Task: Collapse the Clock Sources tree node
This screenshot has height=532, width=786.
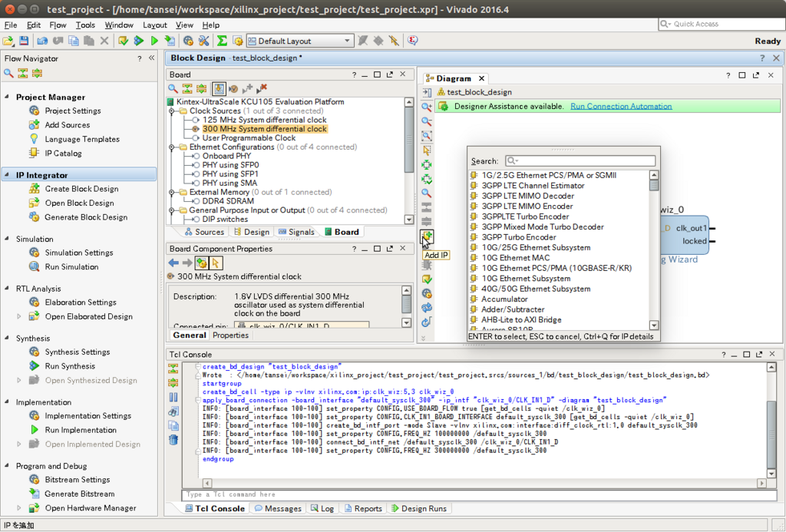Action: coord(171,111)
